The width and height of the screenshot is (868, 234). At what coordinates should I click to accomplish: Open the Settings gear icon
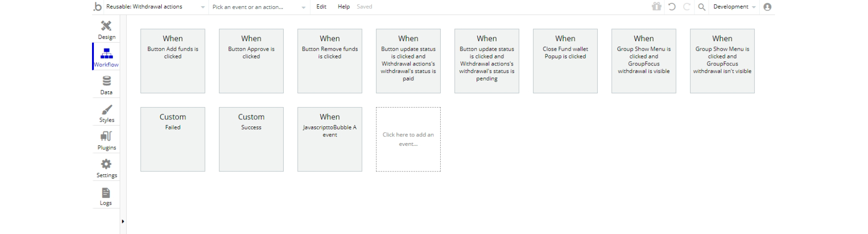(106, 164)
